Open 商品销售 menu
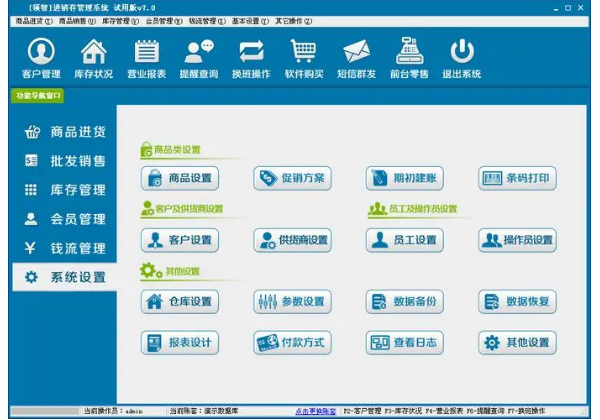This screenshot has height=420, width=600. 77,21
